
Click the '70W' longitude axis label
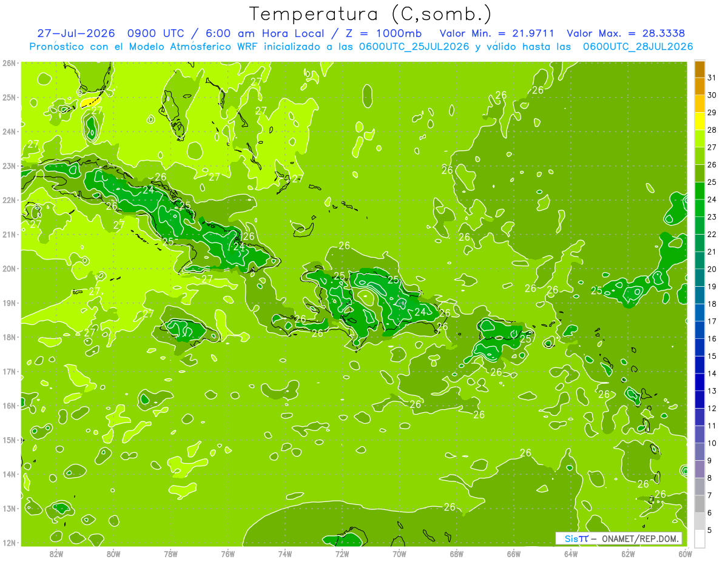(399, 554)
